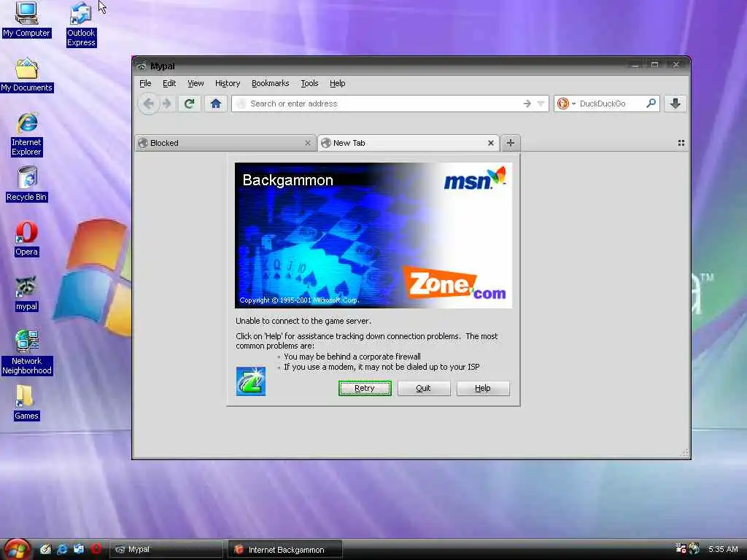Image resolution: width=747 pixels, height=560 pixels.
Task: Open the History menu
Action: pos(228,83)
